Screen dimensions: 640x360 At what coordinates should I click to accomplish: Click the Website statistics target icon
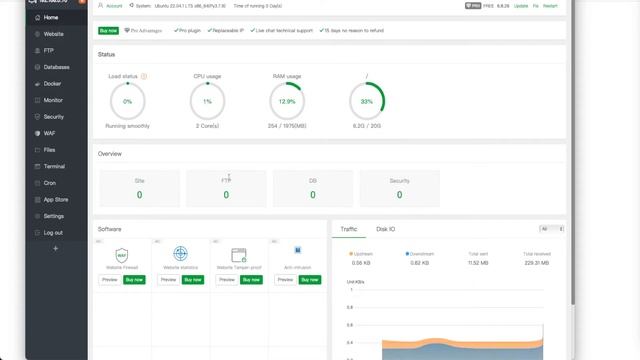tap(180, 254)
